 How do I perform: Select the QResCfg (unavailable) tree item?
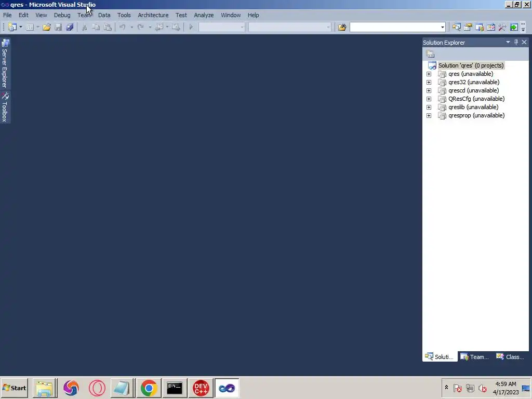[x=476, y=99]
